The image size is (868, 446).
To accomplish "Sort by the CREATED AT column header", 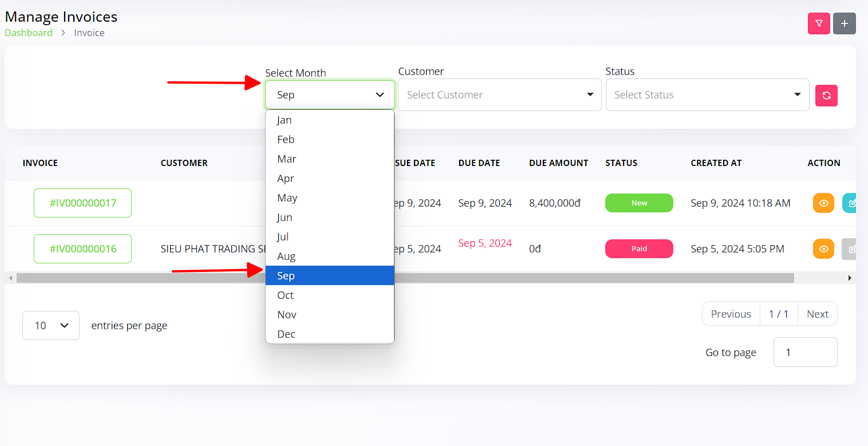I will click(716, 163).
